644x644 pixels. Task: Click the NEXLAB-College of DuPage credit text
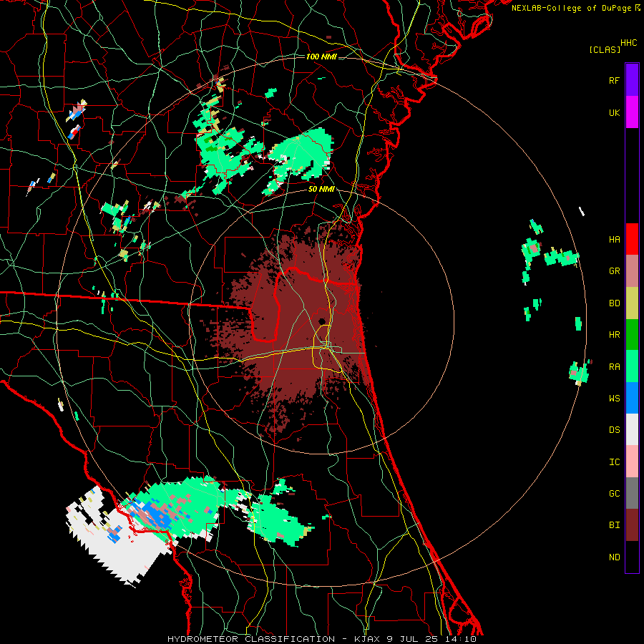[571, 8]
